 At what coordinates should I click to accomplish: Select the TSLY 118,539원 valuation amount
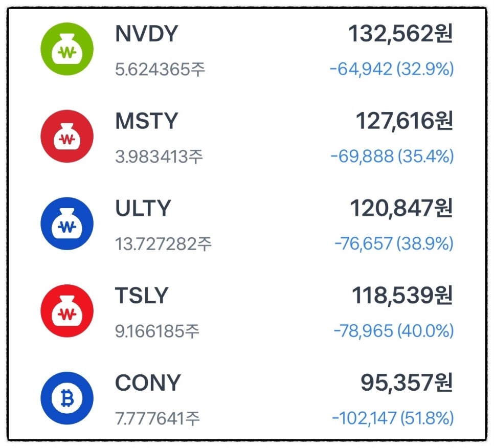tap(402, 296)
